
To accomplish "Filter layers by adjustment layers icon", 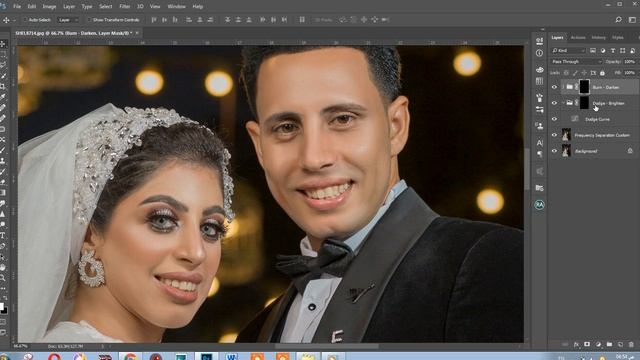I will [603, 50].
